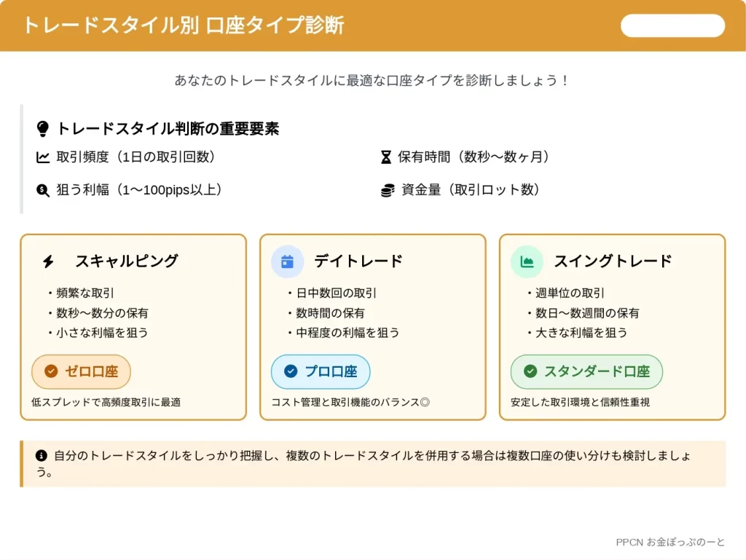The image size is (746, 560).
Task: Click the orange checkmark on ゼロ口座 badge
Action: pyautogui.click(x=51, y=371)
